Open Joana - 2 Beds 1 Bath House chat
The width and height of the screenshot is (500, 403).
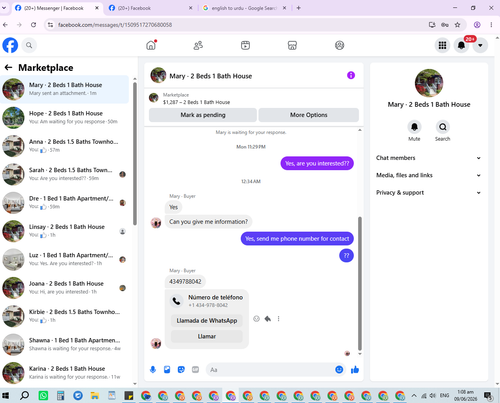point(65,288)
